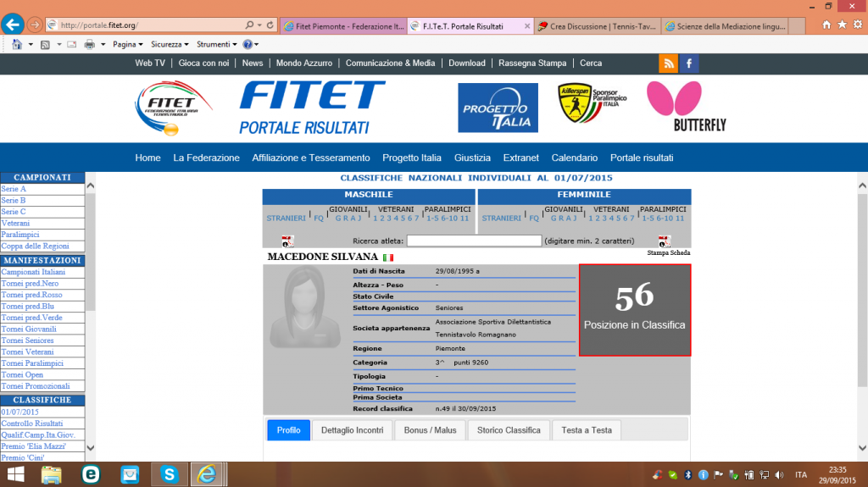Click the Read mail toolbar icon
This screenshot has height=487, width=868.
[x=72, y=44]
